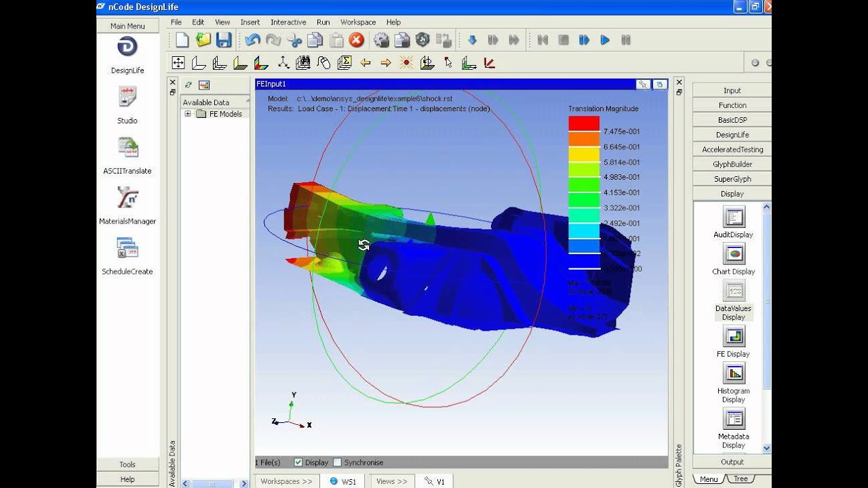Click the red legend color band
Screen dimensions: 868x488
584,123
